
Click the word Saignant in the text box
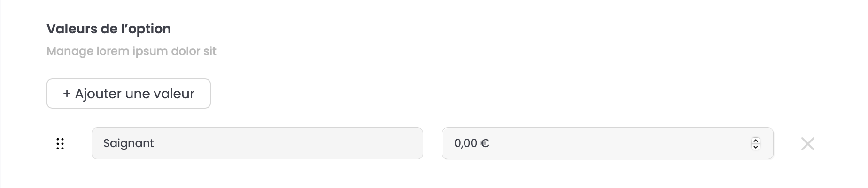point(128,143)
